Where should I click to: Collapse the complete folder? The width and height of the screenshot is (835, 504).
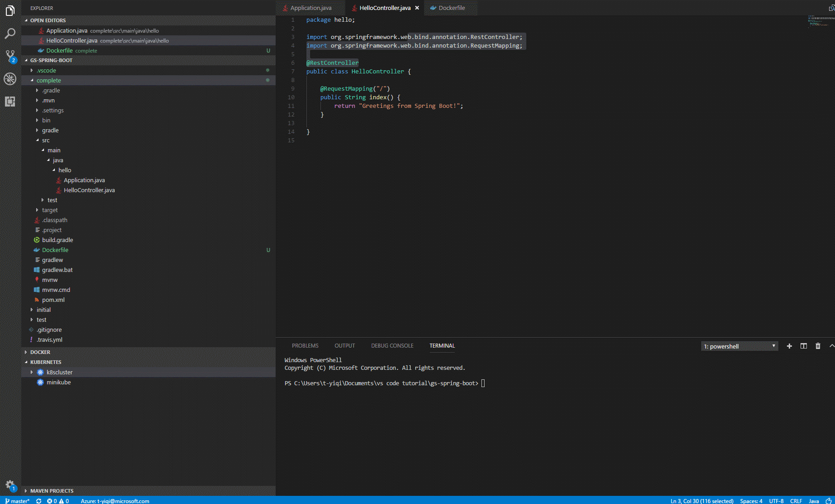tap(49, 80)
